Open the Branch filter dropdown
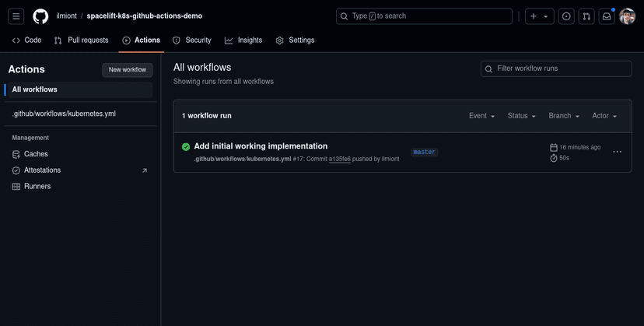Viewport: 644px width, 326px height. [x=564, y=116]
